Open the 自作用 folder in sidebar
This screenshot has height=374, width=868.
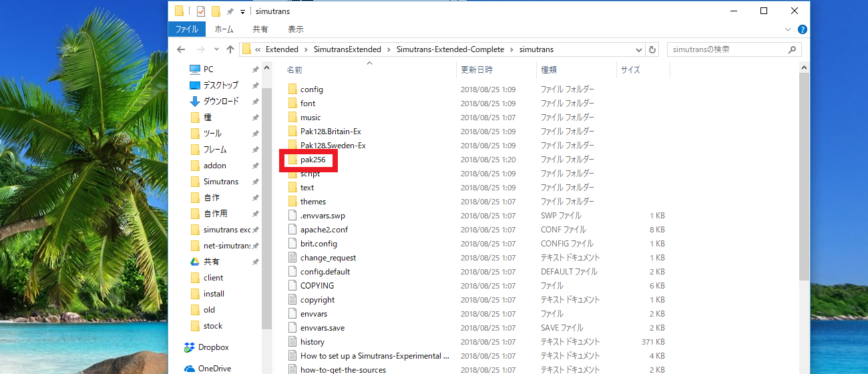215,214
